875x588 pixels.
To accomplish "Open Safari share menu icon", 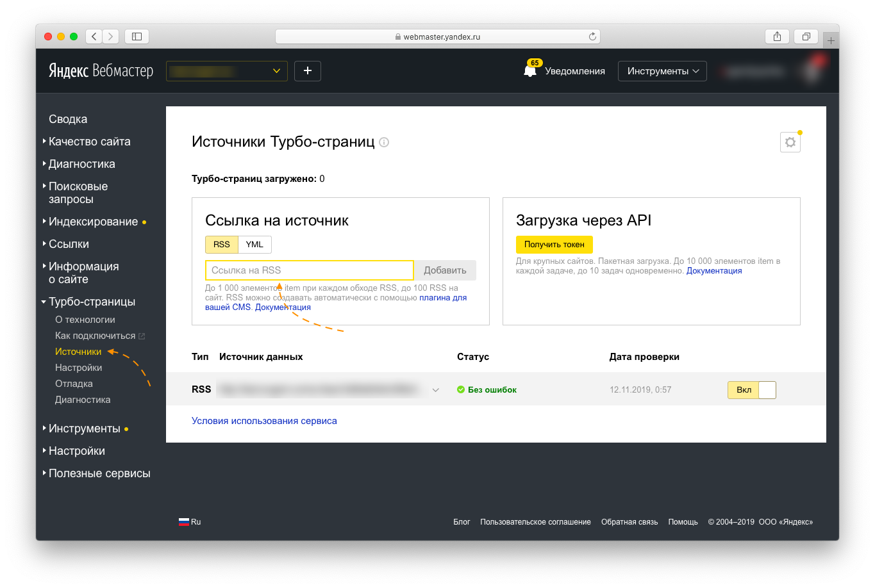I will point(777,37).
